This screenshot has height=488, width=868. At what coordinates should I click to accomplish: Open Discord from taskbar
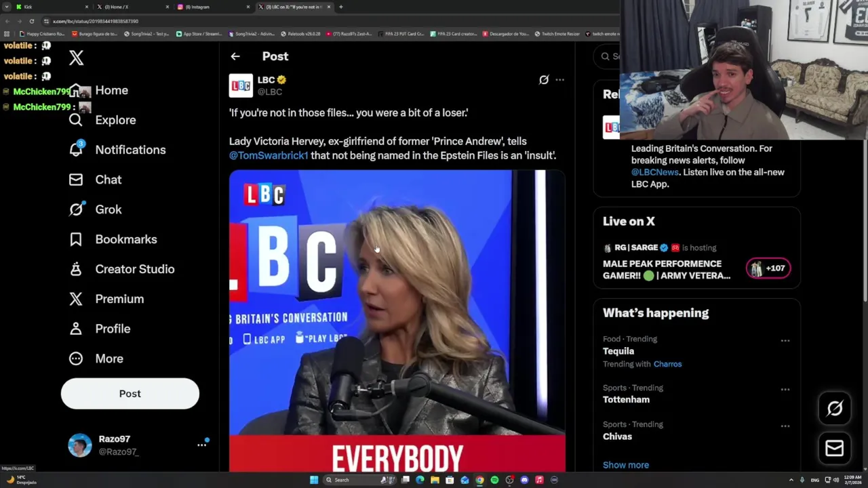(524, 480)
